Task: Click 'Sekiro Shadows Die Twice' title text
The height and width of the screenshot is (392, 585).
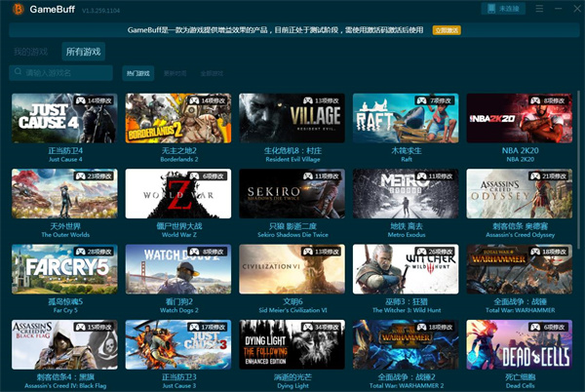Action: click(x=292, y=235)
